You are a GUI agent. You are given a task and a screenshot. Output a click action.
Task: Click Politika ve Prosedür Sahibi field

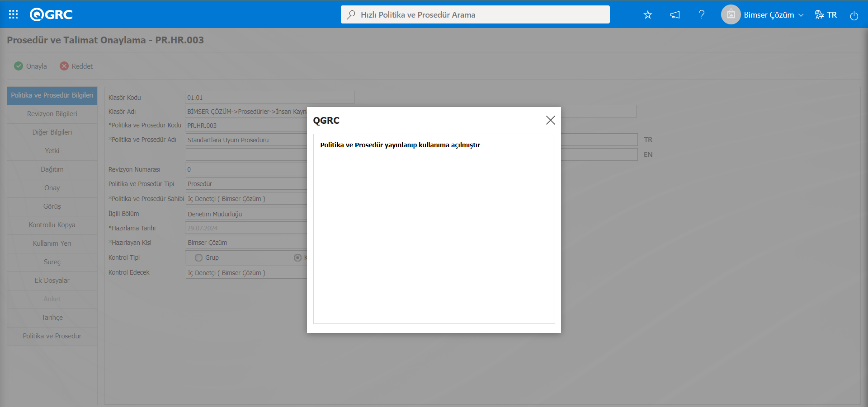pos(246,199)
